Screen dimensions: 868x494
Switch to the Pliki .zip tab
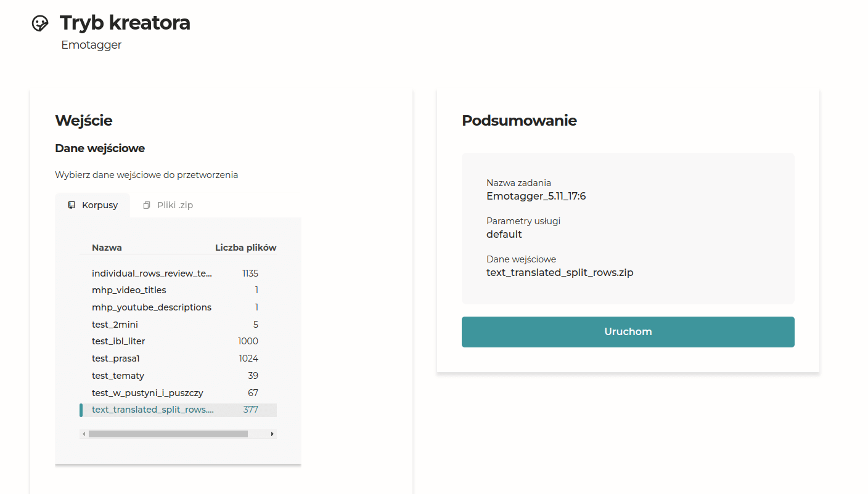pyautogui.click(x=168, y=205)
